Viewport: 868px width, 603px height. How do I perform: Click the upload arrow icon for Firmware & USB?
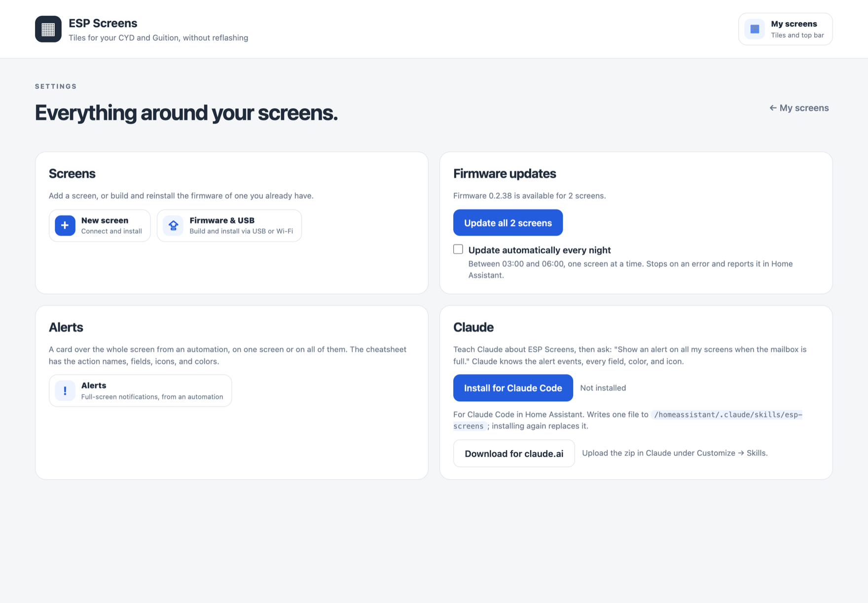point(173,226)
